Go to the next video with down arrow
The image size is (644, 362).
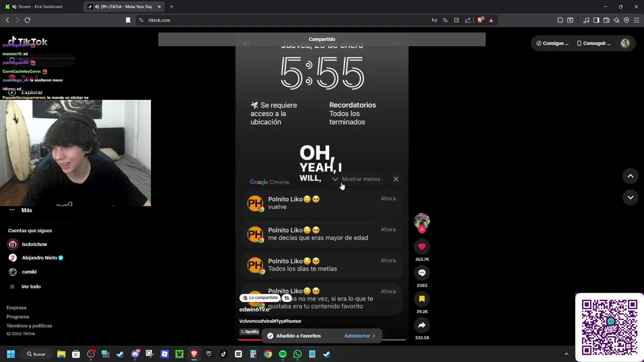click(x=630, y=198)
